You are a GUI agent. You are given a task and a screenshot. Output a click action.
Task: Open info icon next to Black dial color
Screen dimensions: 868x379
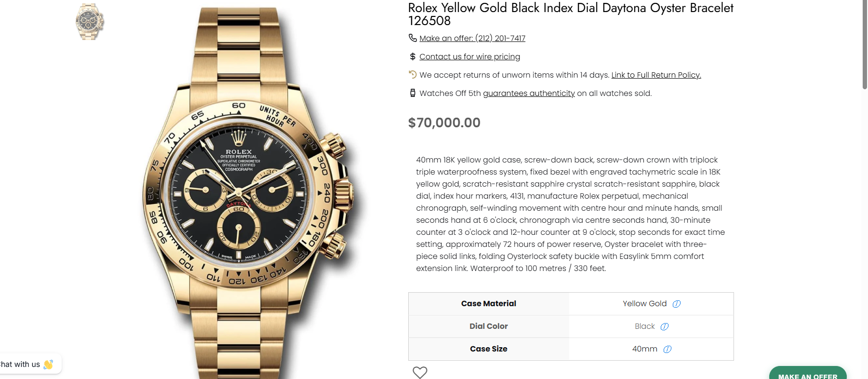pyautogui.click(x=665, y=326)
